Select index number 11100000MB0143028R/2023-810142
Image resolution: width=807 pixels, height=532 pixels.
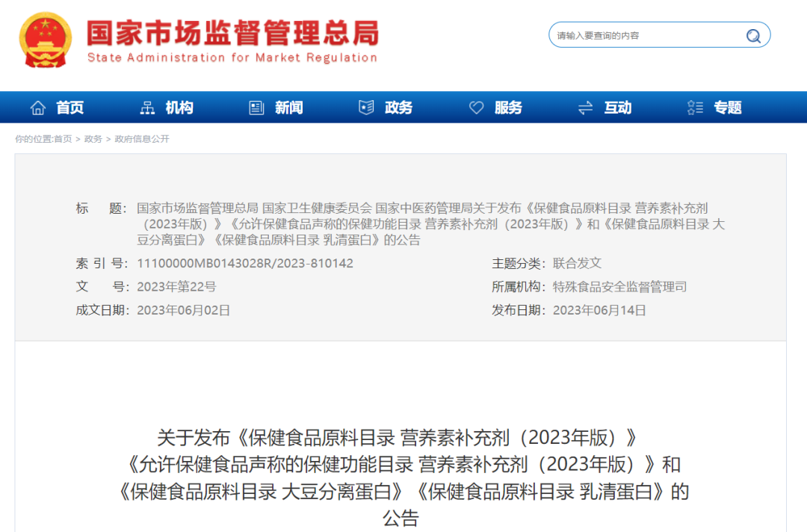pyautogui.click(x=245, y=264)
